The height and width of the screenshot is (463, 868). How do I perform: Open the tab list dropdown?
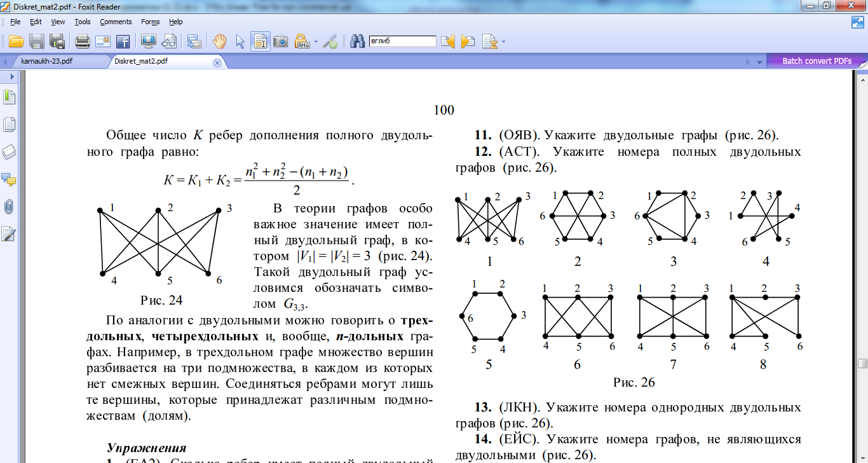(758, 62)
